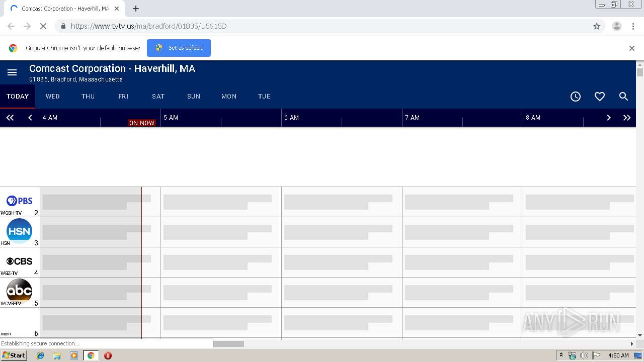The width and height of the screenshot is (644, 362).
Task: Stop loading the page
Action: [x=43, y=26]
